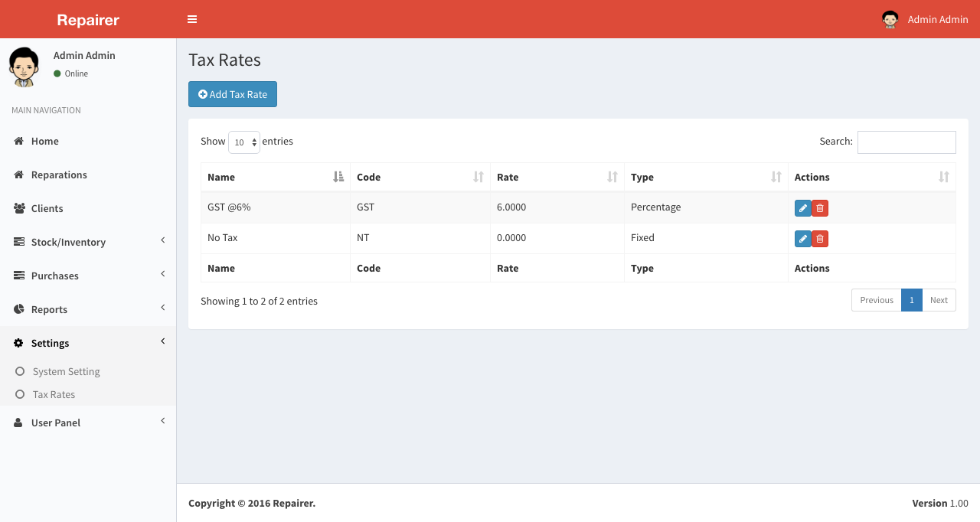Open System Setting under Settings
980x522 pixels.
[66, 371]
